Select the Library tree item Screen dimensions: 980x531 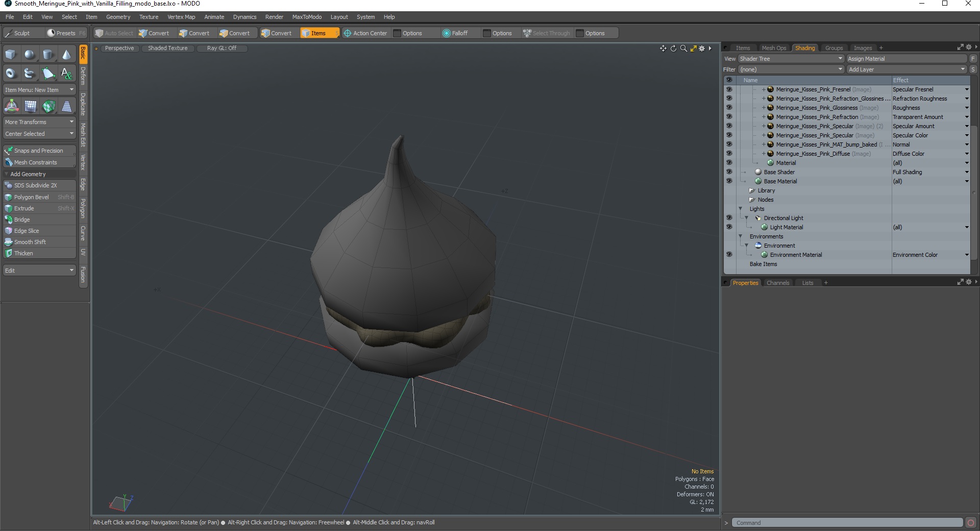(x=766, y=190)
